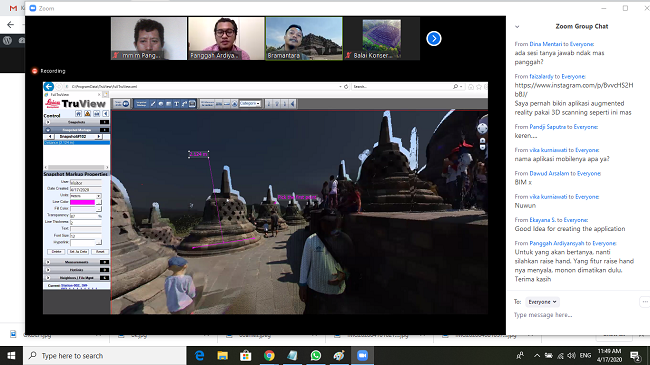This screenshot has height=365, width=650.
Task: Open Line Color picker ellipsis button
Action: 99,202
